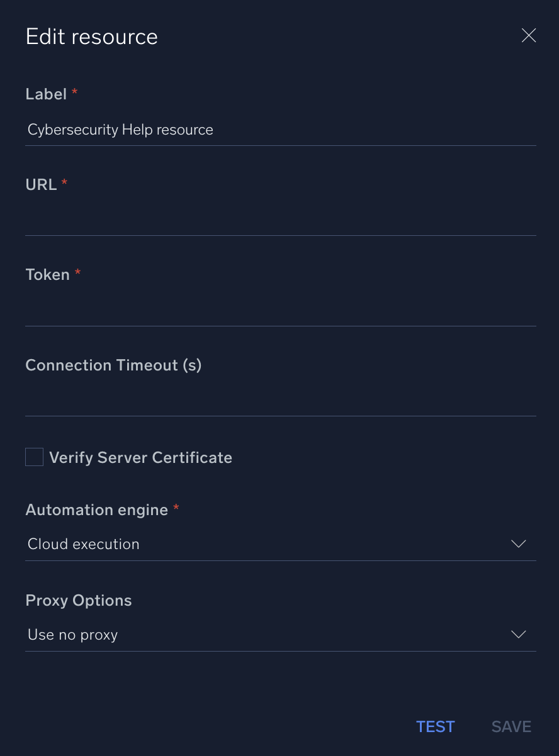Image resolution: width=559 pixels, height=756 pixels.
Task: Open the Automation engine dropdown chevron
Action: pyautogui.click(x=517, y=544)
